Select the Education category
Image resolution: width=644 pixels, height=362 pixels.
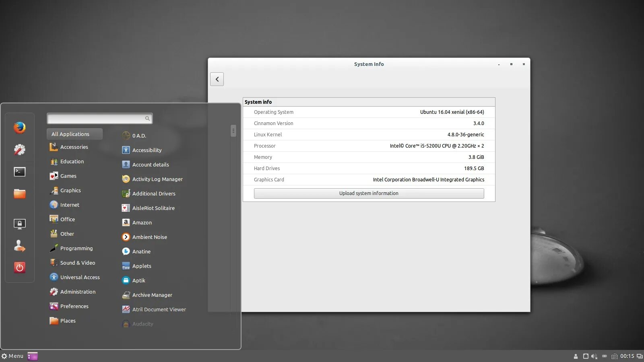pyautogui.click(x=67, y=161)
